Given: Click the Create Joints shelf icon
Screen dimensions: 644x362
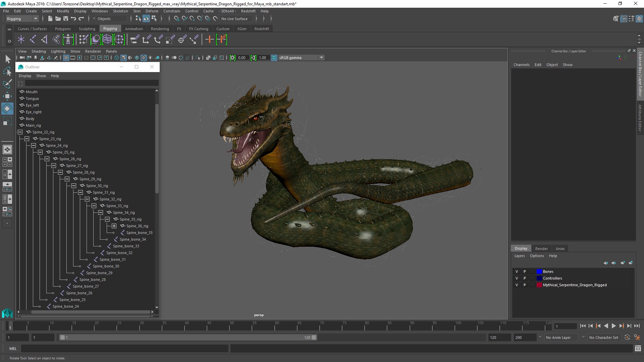Looking at the screenshot, I should tap(33, 40).
